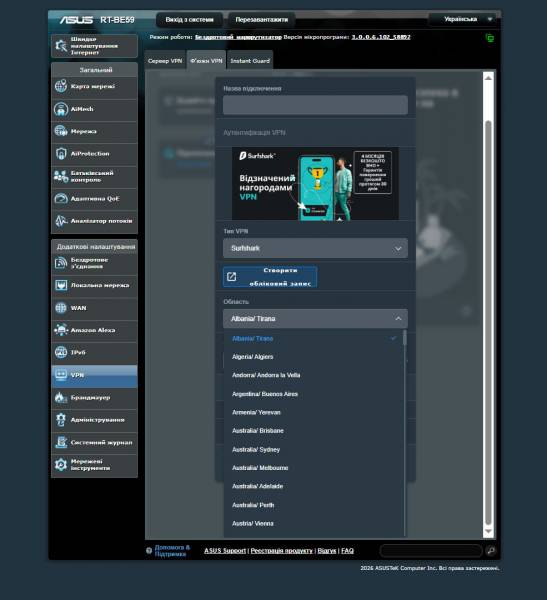Viewport: 547px width, 600px height.
Task: Switch to the Instant Guard tab
Action: click(x=250, y=60)
